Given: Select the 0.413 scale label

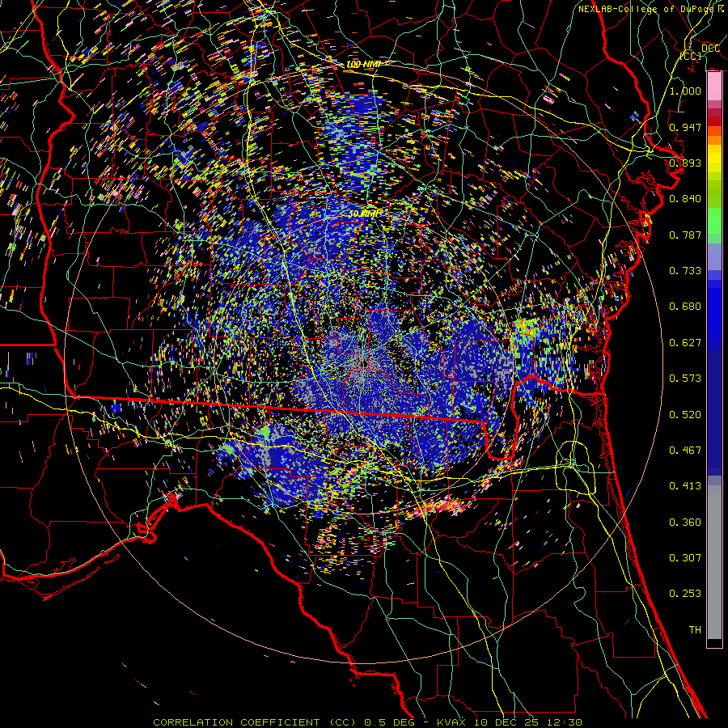Looking at the screenshot, I should (685, 486).
